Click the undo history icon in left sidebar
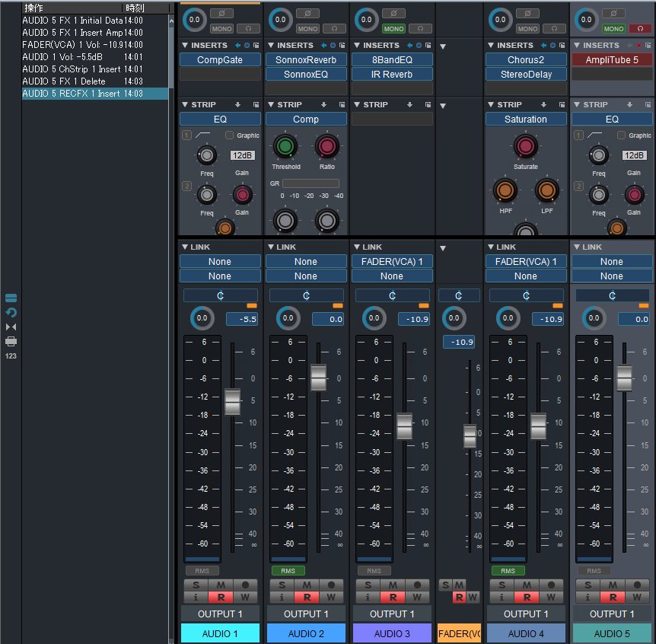This screenshot has height=644, width=656. pyautogui.click(x=11, y=313)
